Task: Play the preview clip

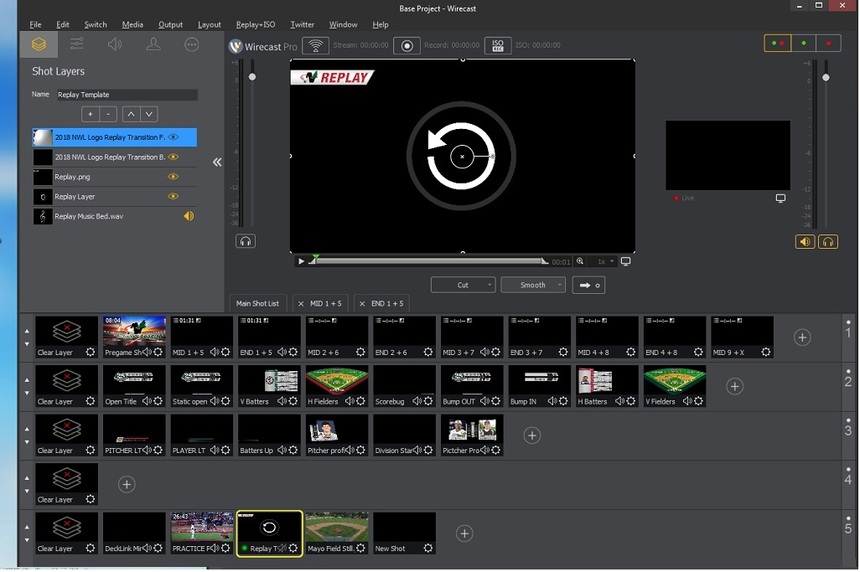Action: pyautogui.click(x=301, y=261)
